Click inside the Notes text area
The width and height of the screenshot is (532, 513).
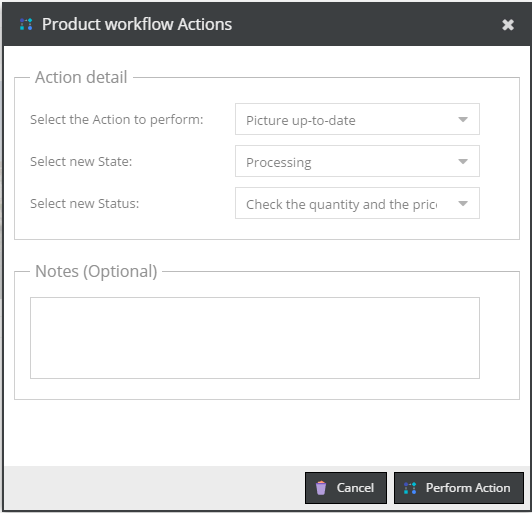pyautogui.click(x=255, y=338)
